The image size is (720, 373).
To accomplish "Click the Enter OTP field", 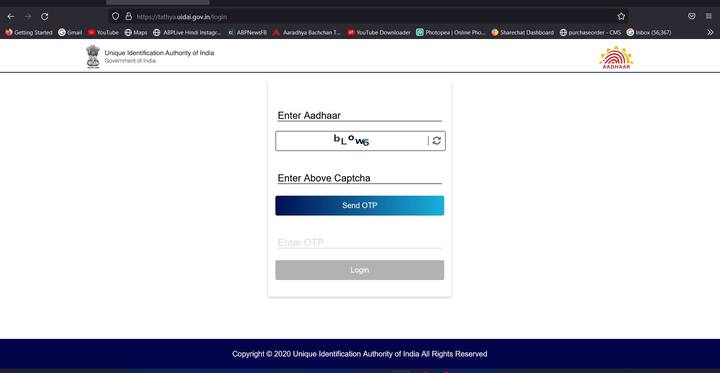I will pyautogui.click(x=360, y=243).
